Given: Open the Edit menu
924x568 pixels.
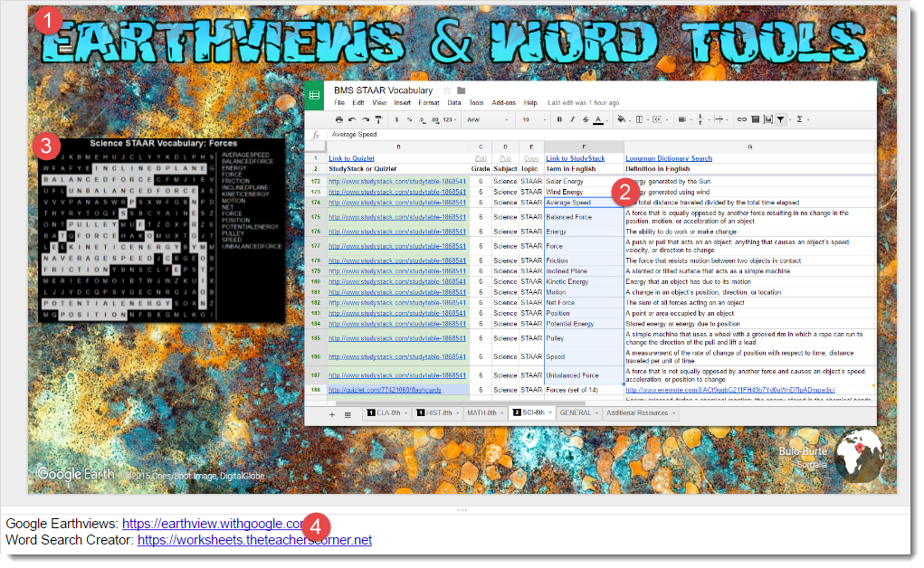Looking at the screenshot, I should tap(358, 102).
